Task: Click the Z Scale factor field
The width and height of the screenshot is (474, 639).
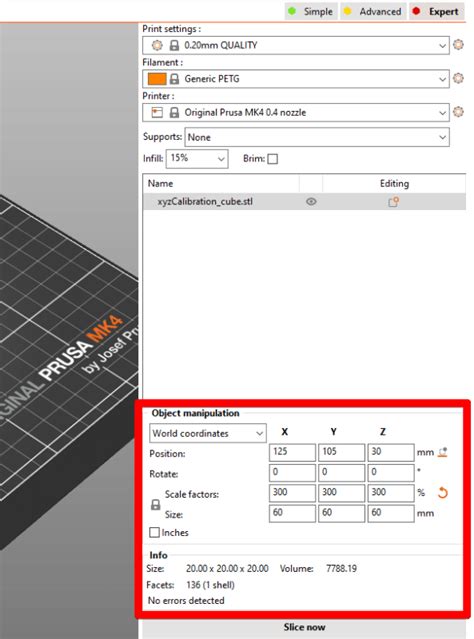Action: (x=391, y=493)
